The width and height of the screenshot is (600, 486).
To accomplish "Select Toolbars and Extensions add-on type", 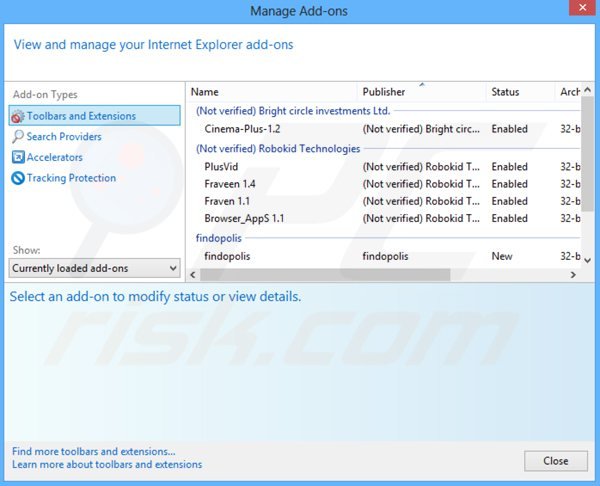I will coord(95,116).
